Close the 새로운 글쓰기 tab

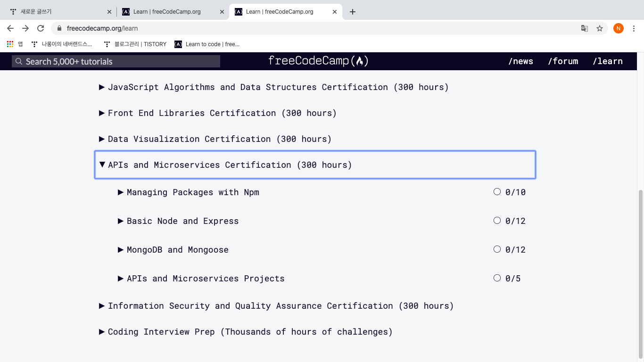[109, 12]
